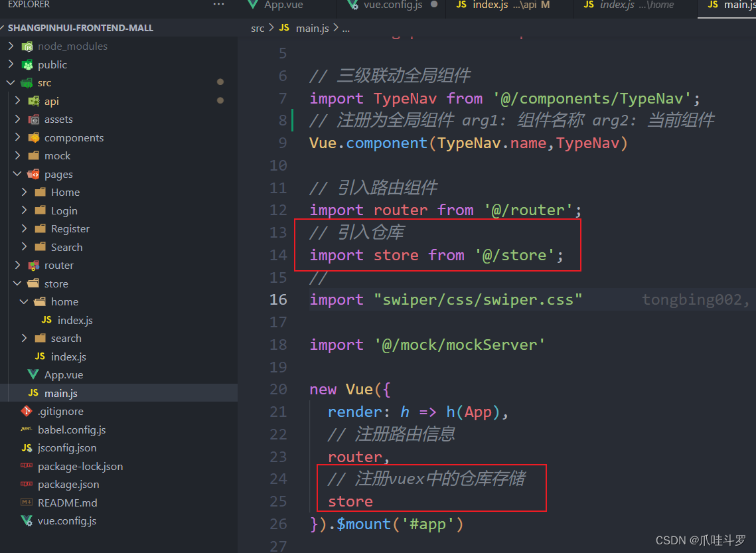Screen dimensions: 756x553
Task: Click the "swiper/css/swiper.css" import string
Action: [x=478, y=299]
